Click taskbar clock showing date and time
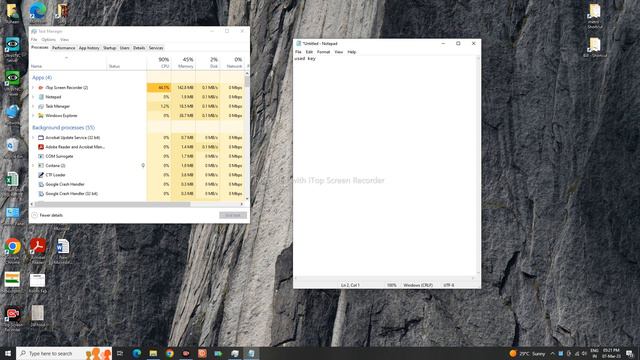 coord(611,353)
